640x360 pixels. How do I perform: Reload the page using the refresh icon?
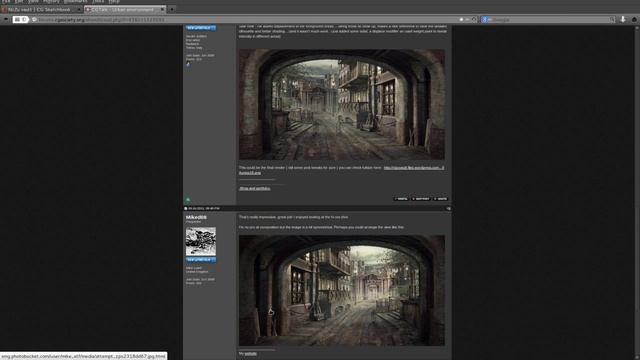coord(474,19)
